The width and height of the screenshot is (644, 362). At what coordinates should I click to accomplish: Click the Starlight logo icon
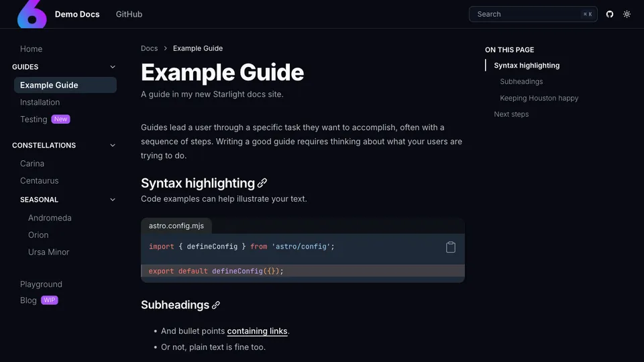32,14
